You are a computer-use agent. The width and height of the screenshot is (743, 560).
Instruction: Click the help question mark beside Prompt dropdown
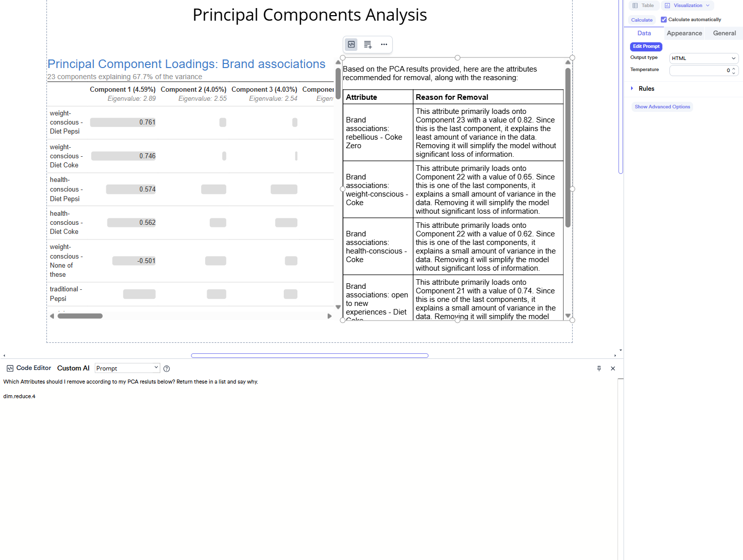(167, 368)
